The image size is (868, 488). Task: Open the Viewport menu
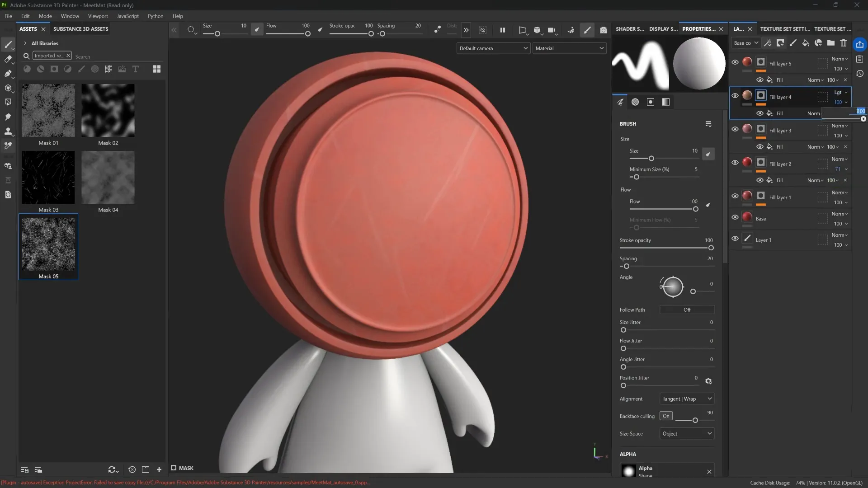pos(98,16)
